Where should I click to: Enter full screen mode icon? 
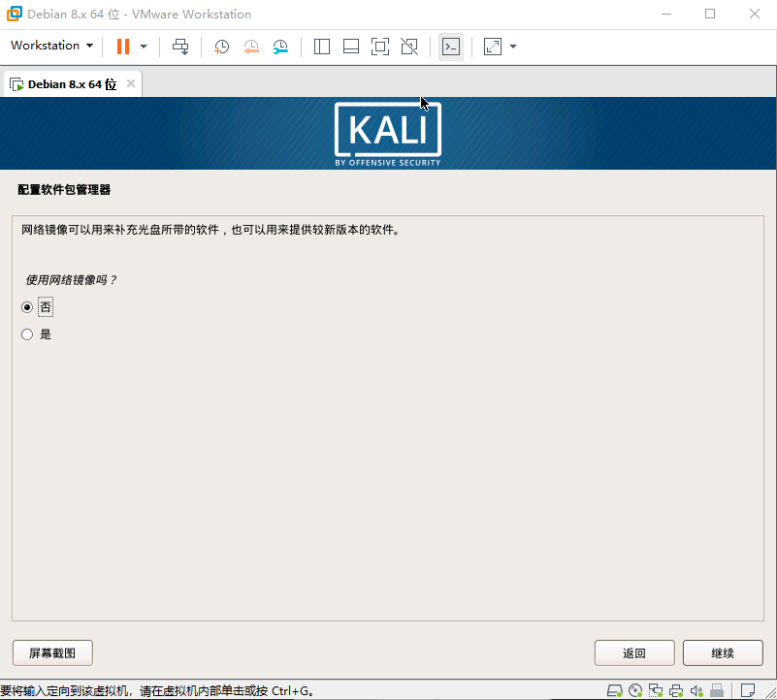coord(380,47)
